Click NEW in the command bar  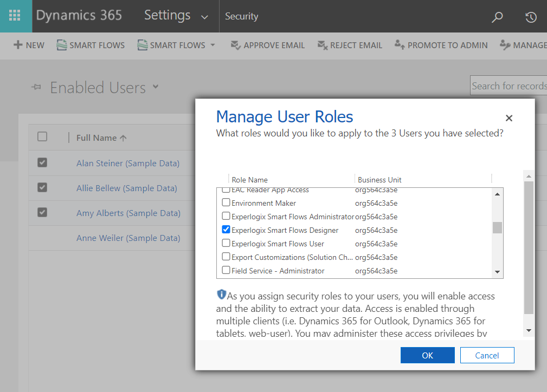29,45
